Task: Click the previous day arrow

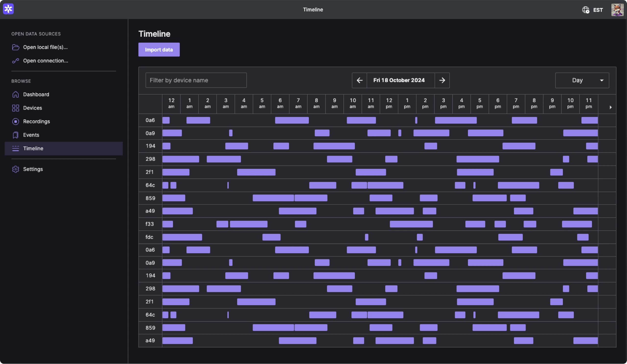Action: (x=359, y=80)
